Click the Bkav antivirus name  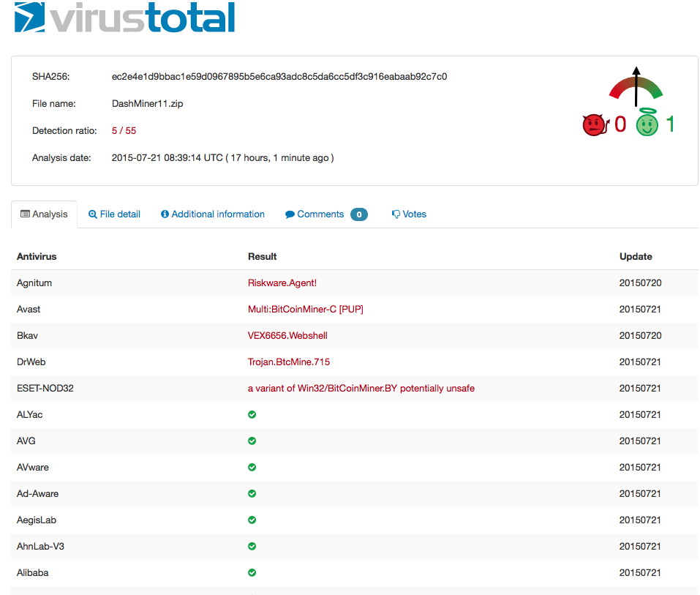point(27,336)
